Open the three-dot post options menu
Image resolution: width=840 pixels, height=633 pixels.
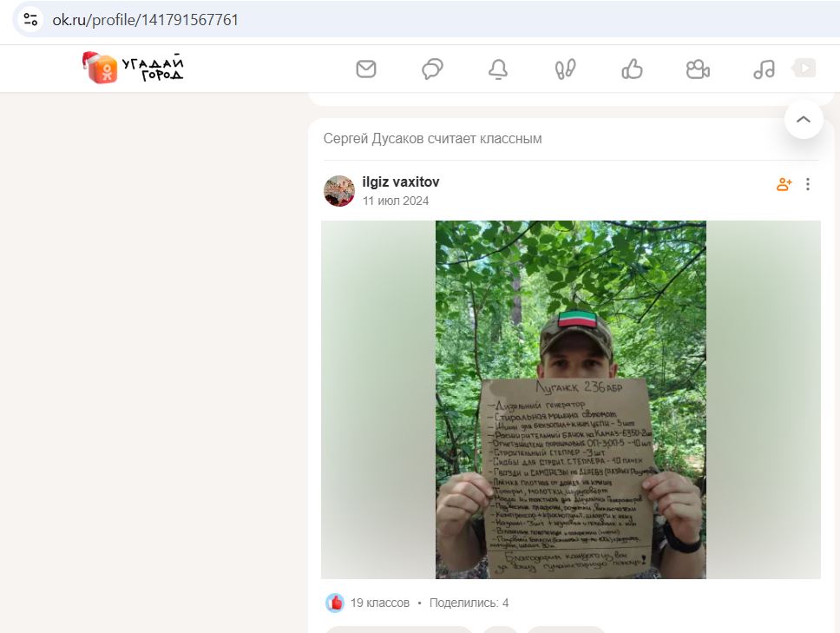pos(808,184)
